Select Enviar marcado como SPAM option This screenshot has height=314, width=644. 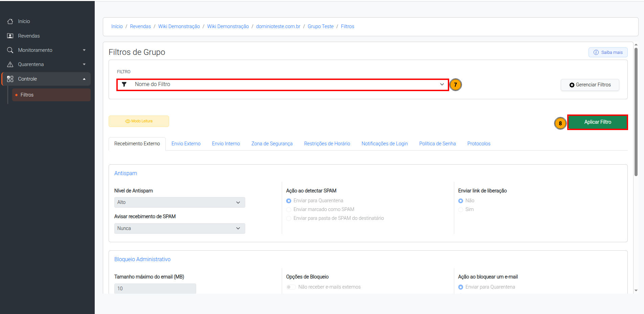coord(289,210)
